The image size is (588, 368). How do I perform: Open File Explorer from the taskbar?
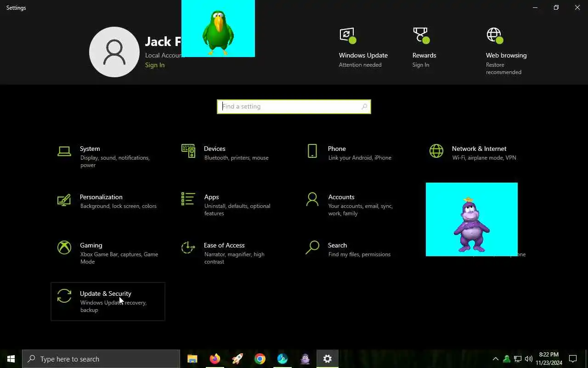[192, 359]
